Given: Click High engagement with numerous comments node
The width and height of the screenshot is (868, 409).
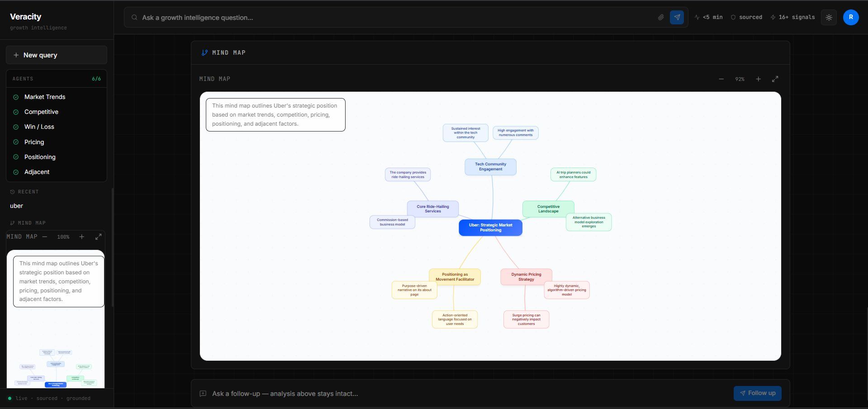Looking at the screenshot, I should (515, 133).
